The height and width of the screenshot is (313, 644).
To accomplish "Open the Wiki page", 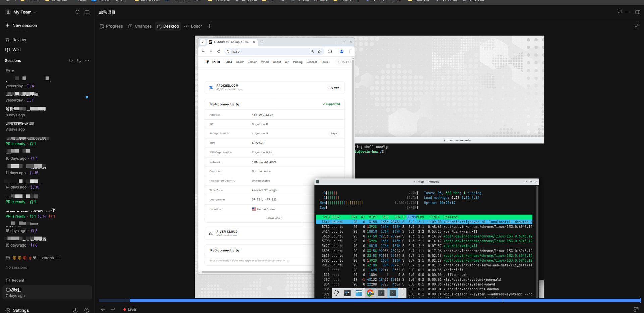I will [x=13, y=50].
